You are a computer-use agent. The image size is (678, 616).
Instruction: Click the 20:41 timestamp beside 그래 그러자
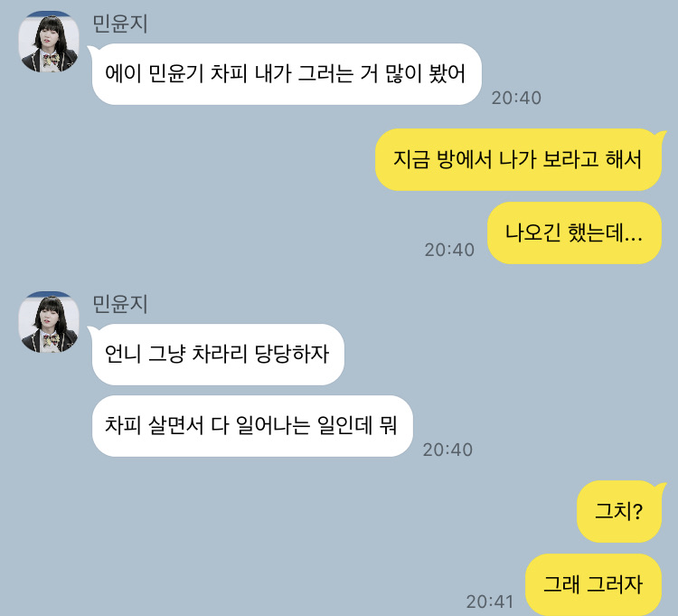(489, 602)
